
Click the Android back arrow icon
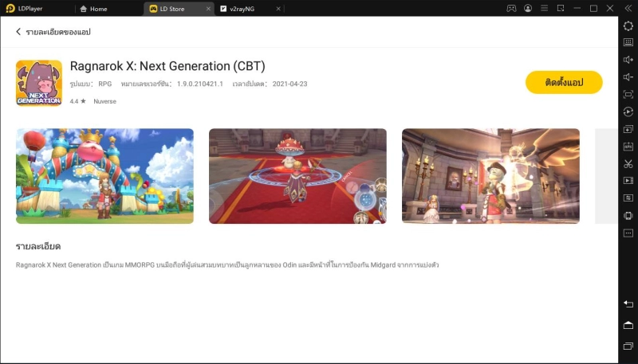[628, 304]
